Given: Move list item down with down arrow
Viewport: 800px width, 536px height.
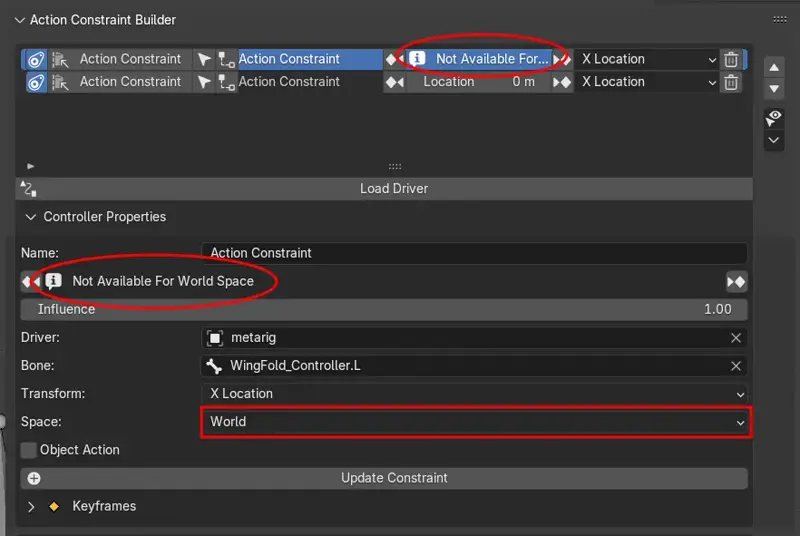Looking at the screenshot, I should pos(773,90).
